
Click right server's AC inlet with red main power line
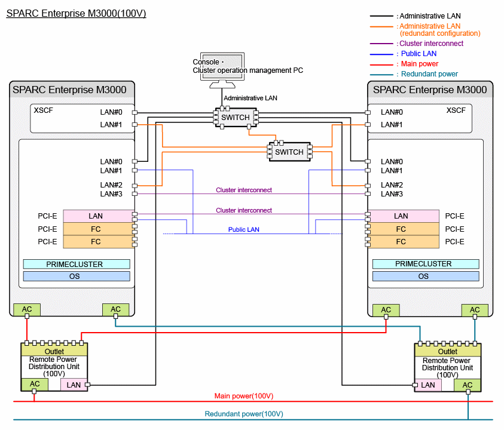tap(386, 310)
